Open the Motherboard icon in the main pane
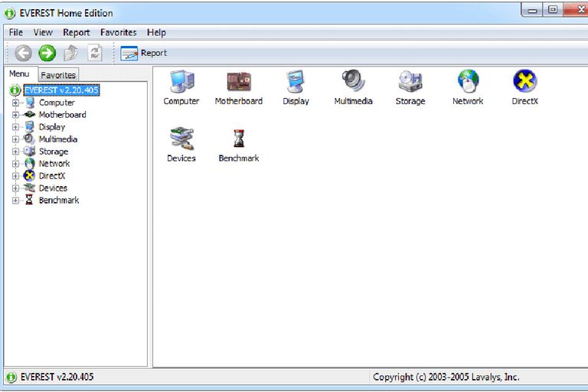 [x=239, y=81]
